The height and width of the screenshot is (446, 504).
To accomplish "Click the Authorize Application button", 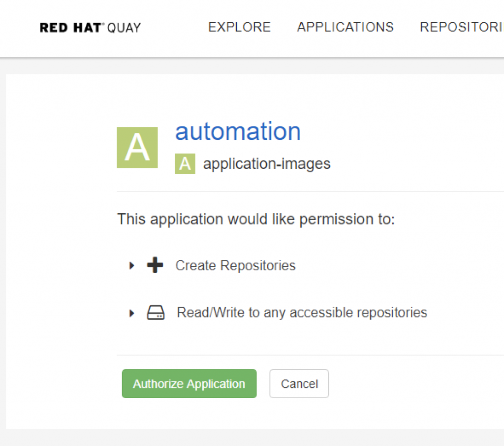I will coord(189,383).
